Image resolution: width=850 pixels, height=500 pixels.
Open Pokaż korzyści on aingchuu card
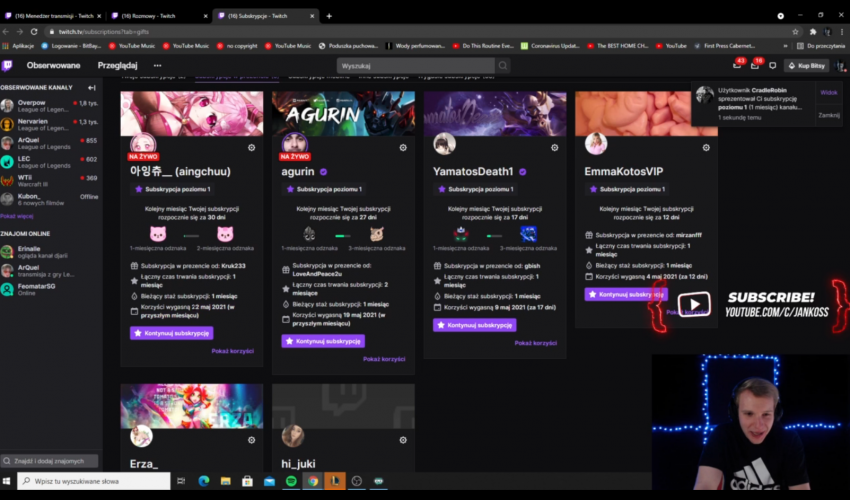click(x=233, y=351)
